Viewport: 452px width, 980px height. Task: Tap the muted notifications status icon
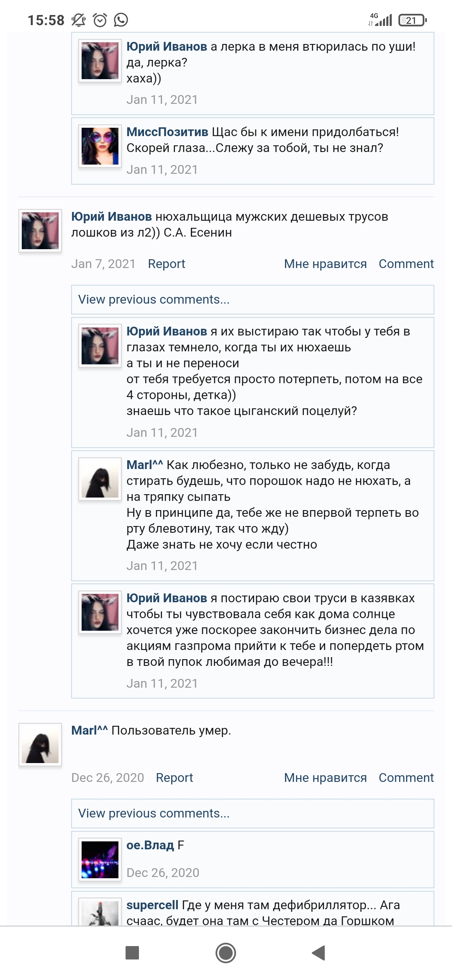[x=78, y=18]
